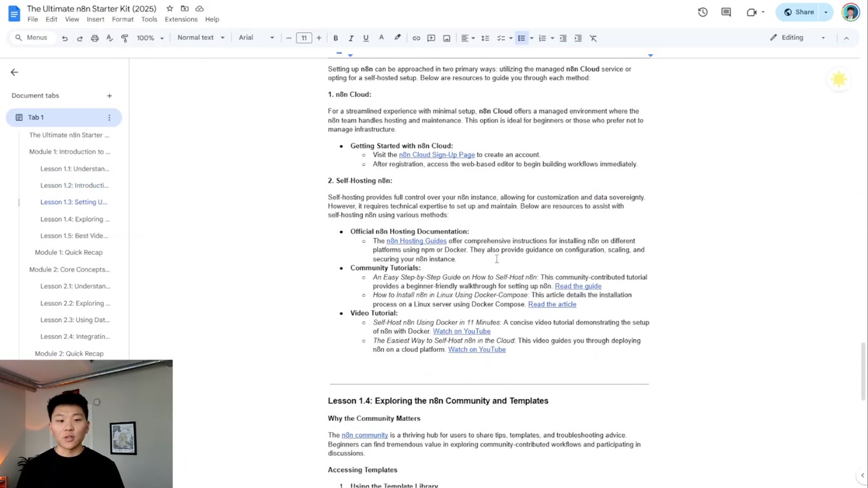Add a new document tab
The image size is (868, 488).
coord(109,96)
